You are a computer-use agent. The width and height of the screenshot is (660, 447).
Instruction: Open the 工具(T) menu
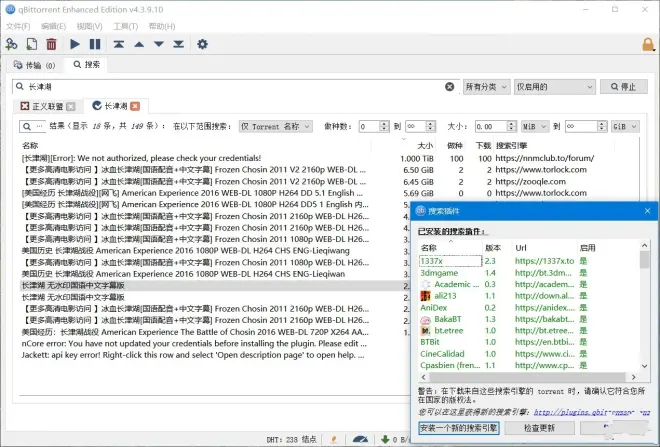pyautogui.click(x=126, y=26)
